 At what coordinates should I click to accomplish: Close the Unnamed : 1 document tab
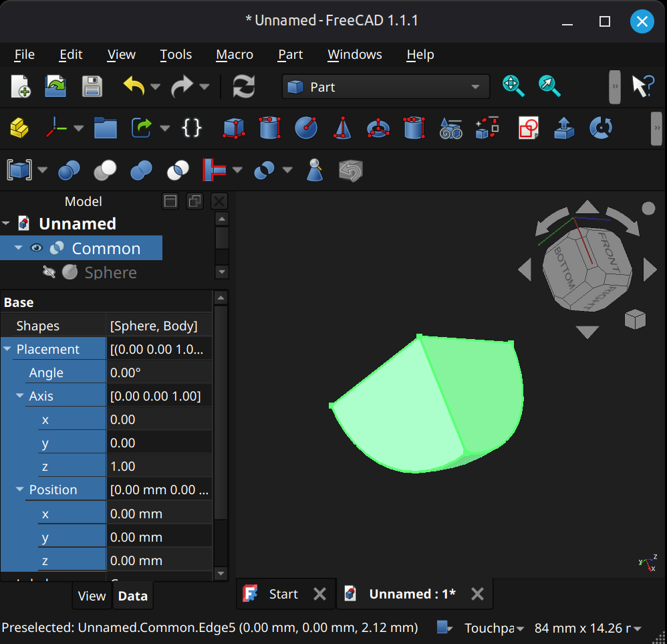(x=477, y=594)
